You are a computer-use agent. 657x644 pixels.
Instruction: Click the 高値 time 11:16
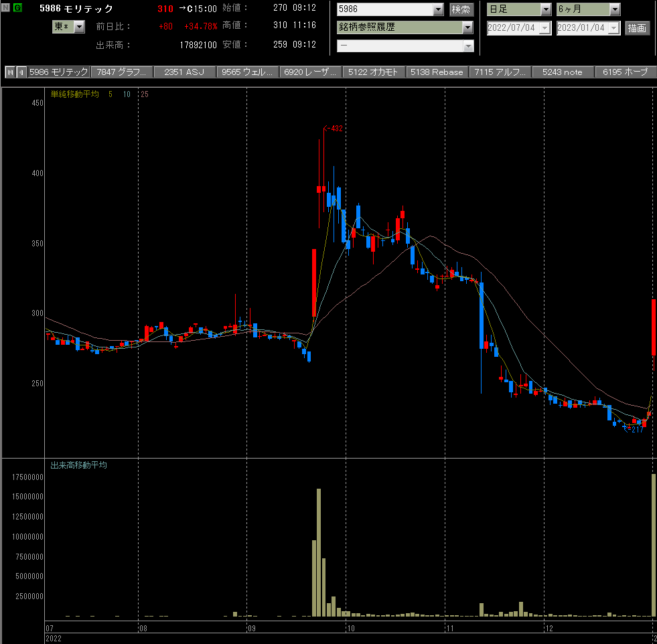(305, 25)
